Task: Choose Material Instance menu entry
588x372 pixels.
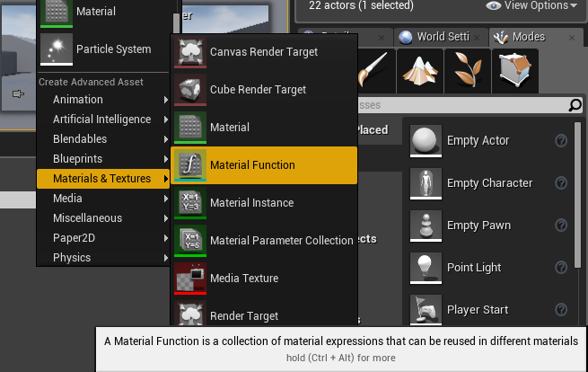Action: [x=264, y=203]
